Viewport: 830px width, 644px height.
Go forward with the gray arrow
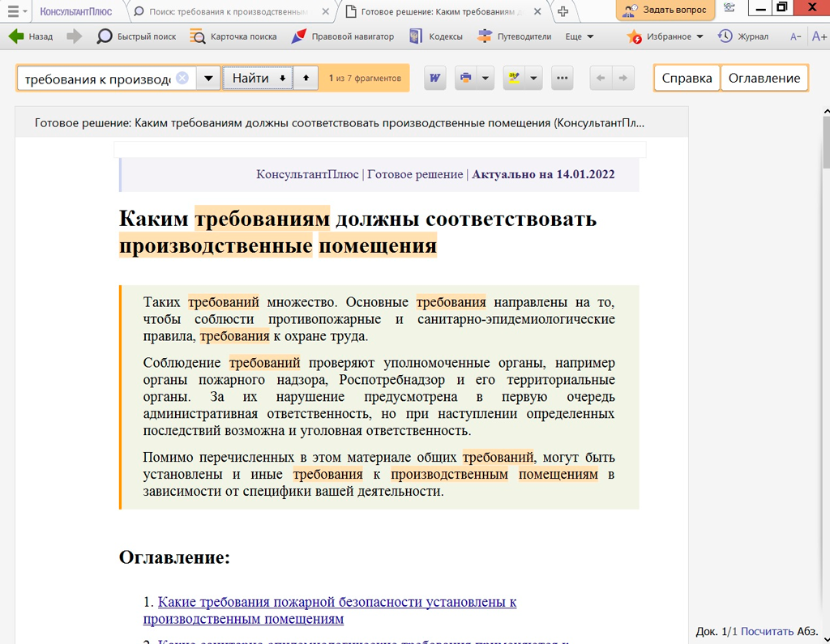pos(74,36)
